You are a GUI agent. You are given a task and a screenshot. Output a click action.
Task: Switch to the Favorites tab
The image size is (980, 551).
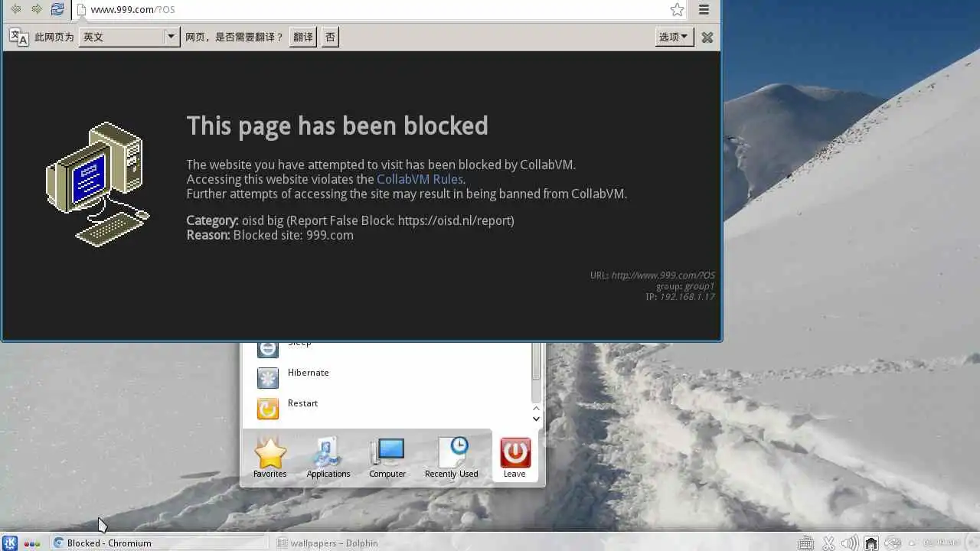[270, 458]
